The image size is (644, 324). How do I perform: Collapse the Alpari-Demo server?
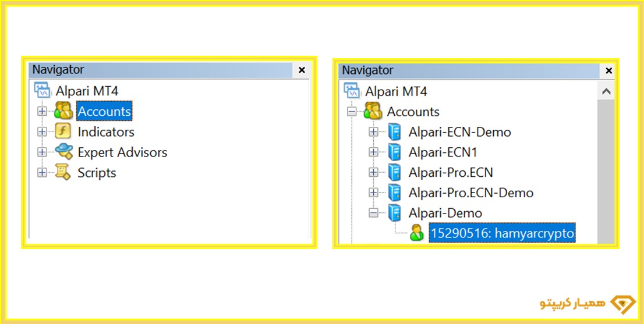coord(373,212)
